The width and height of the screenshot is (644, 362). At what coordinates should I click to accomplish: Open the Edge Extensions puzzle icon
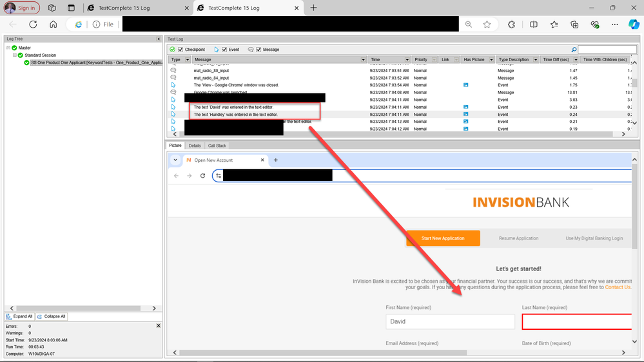tap(511, 24)
